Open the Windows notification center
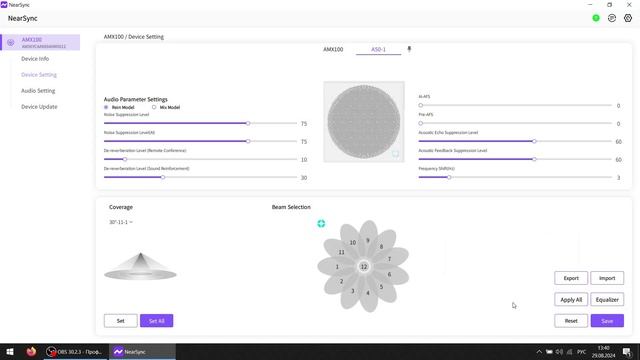This screenshot has height=360, width=640. (627, 352)
